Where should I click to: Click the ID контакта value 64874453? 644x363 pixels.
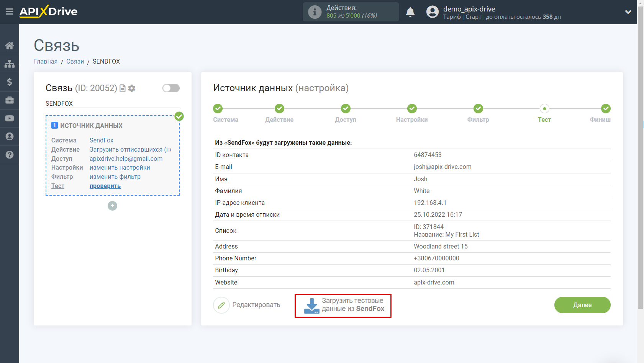point(428,155)
